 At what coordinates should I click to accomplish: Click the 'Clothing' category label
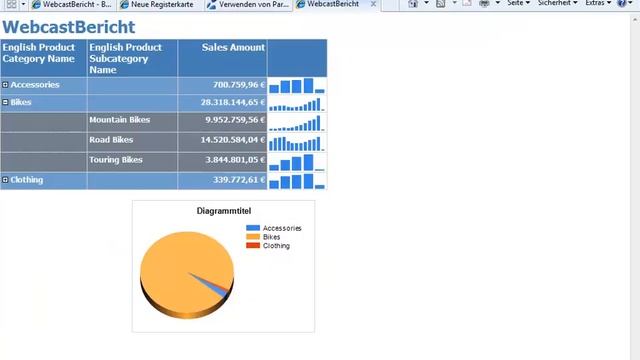pos(27,180)
